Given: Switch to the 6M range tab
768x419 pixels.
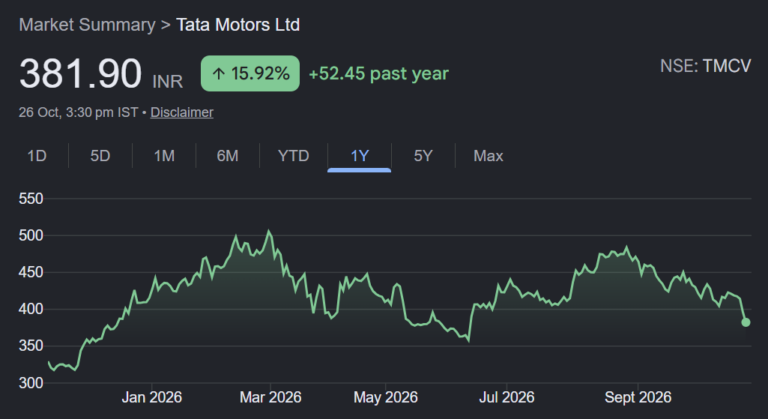Looking at the screenshot, I should [x=227, y=156].
